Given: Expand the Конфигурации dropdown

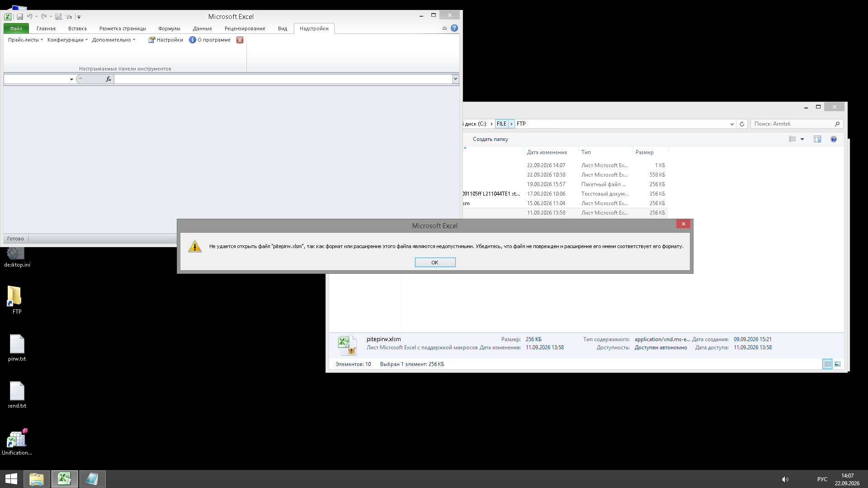Looking at the screenshot, I should 67,40.
